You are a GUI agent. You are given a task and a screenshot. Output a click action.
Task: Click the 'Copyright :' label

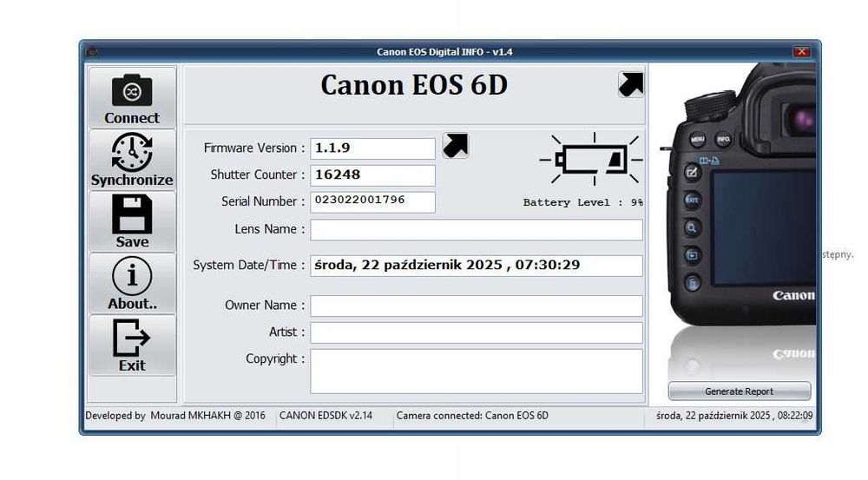tap(275, 358)
